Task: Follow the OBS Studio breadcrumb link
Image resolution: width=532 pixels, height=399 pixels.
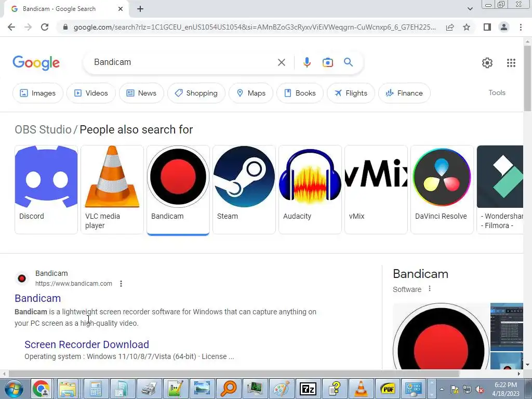Action: coord(43,129)
